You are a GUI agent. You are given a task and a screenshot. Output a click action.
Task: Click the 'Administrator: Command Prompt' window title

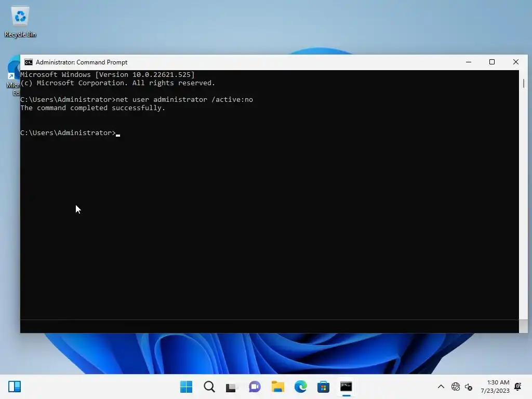82,62
